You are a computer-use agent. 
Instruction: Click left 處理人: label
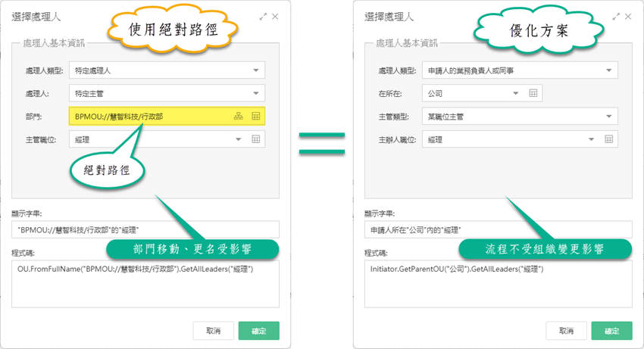(37, 94)
